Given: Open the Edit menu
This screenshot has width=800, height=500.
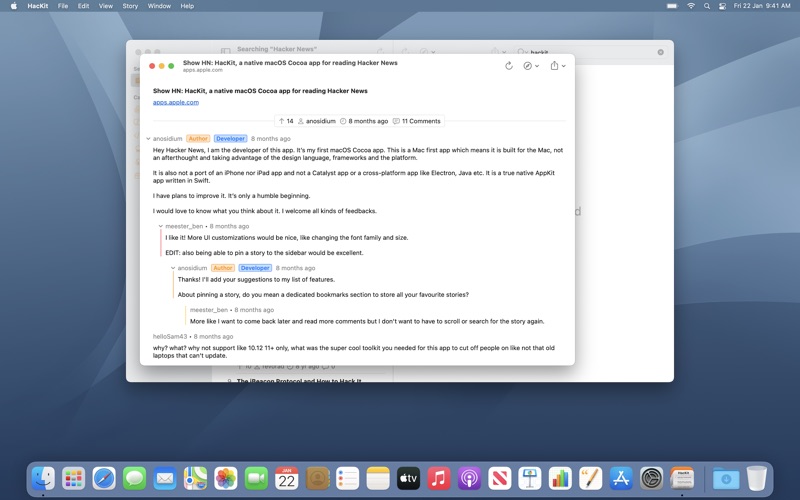Looking at the screenshot, I should 83,6.
